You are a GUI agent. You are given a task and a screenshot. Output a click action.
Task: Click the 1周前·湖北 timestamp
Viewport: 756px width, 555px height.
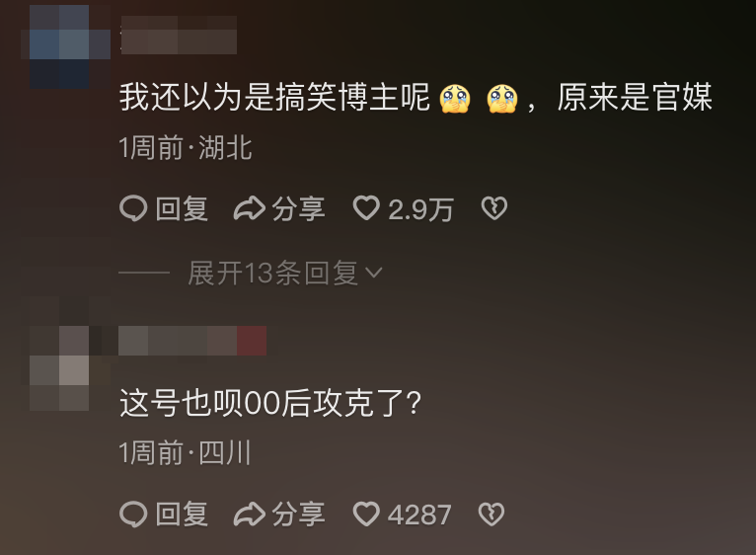[x=186, y=147]
